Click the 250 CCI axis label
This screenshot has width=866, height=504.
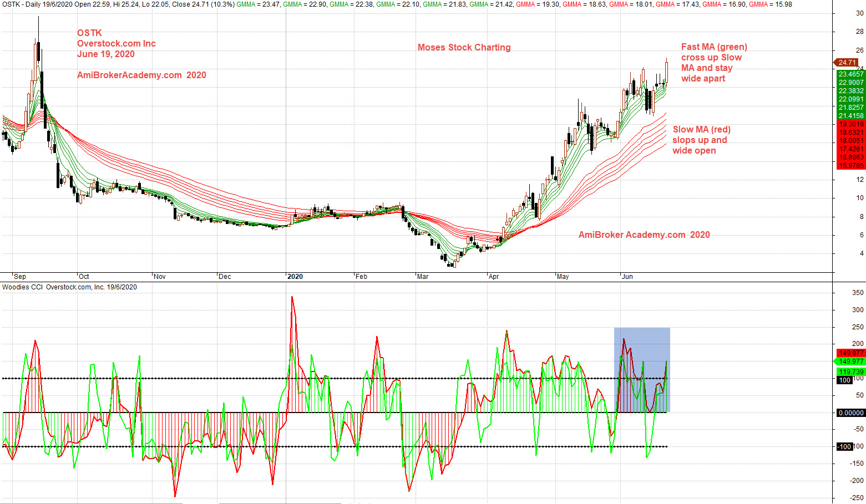click(x=858, y=327)
